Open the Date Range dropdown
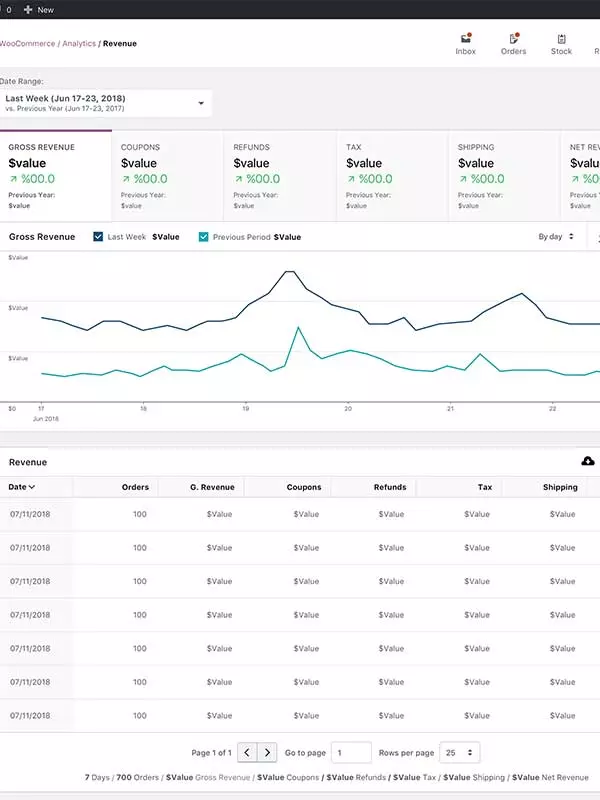The image size is (600, 800). pyautogui.click(x=105, y=103)
